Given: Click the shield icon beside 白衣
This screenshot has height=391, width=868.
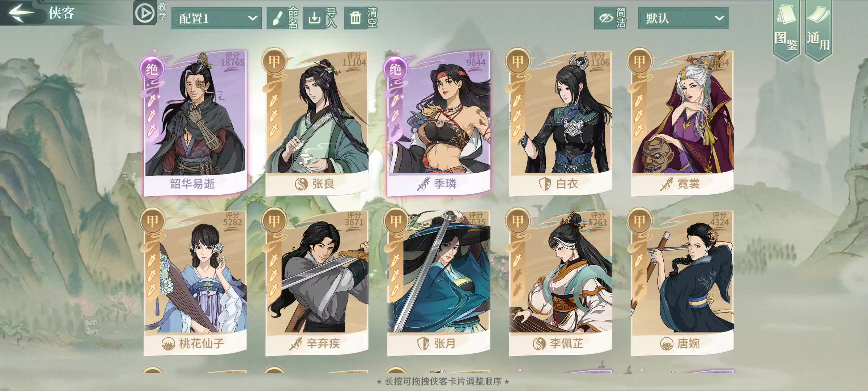Looking at the screenshot, I should click(545, 184).
